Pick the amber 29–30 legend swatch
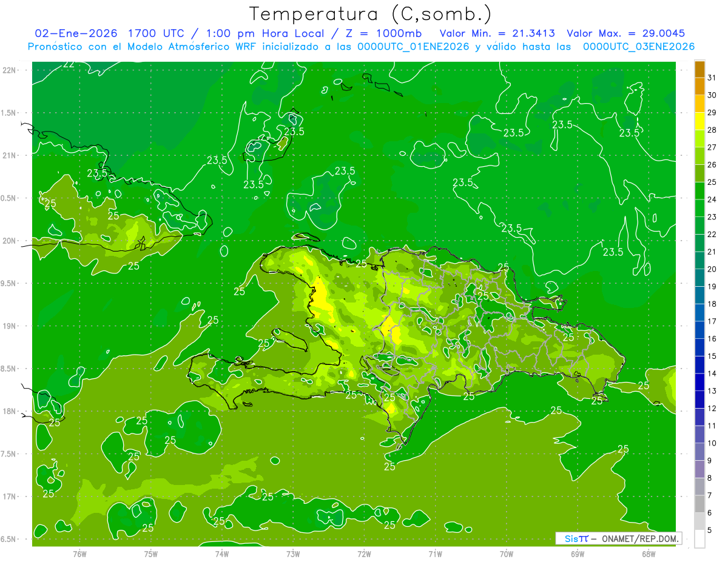Image resolution: width=728 pixels, height=562 pixels. [x=699, y=103]
